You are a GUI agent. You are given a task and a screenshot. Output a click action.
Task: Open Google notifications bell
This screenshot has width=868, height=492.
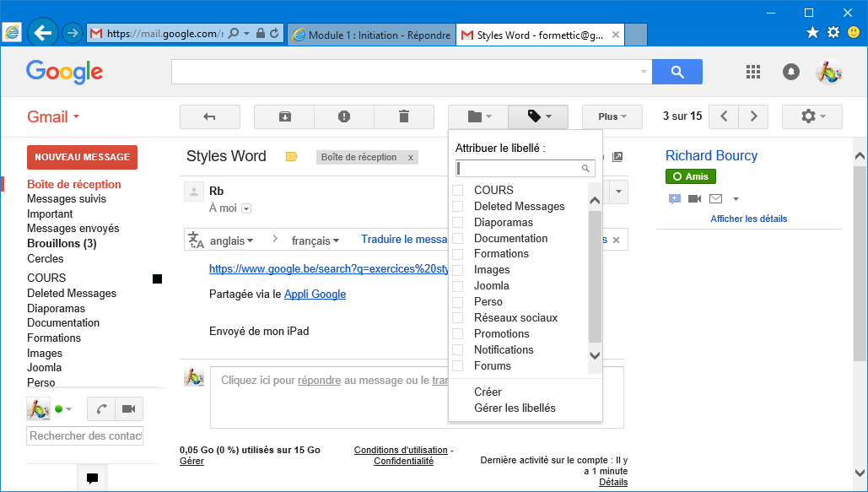pos(791,72)
